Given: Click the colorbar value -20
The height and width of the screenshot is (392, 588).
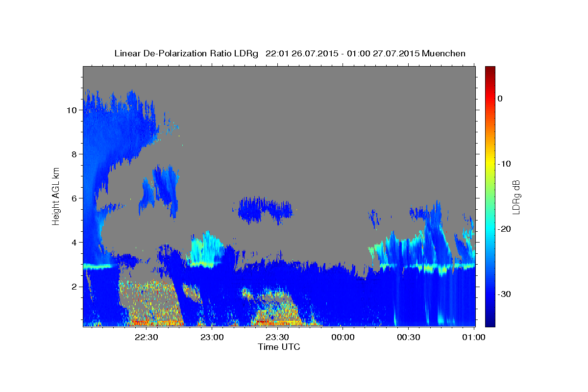Looking at the screenshot, I should pos(504,229).
